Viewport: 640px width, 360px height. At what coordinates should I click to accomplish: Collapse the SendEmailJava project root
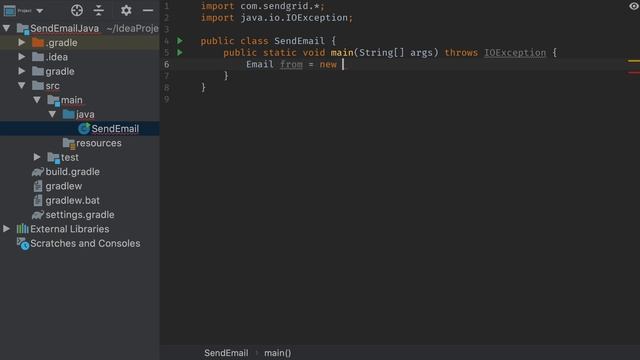[7, 28]
